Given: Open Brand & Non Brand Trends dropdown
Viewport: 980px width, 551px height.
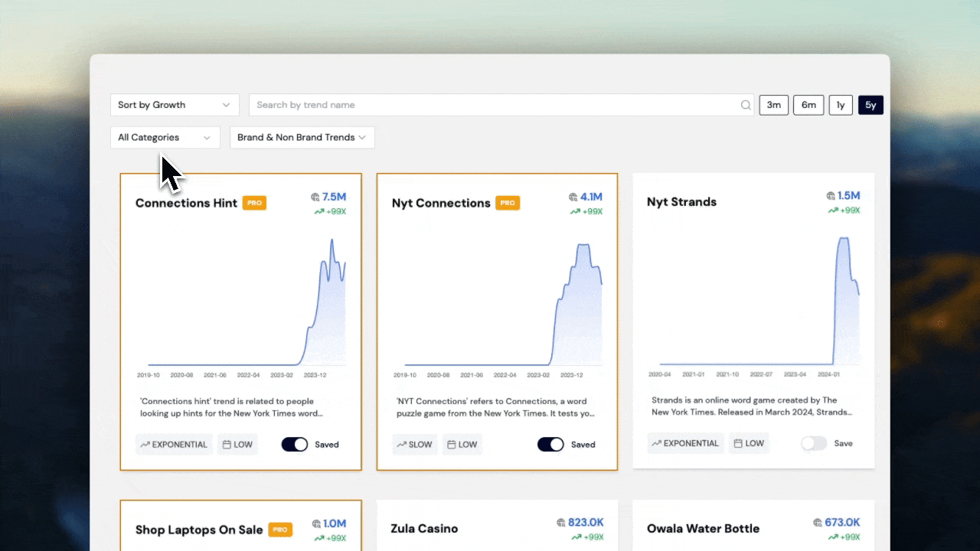Looking at the screenshot, I should pos(302,138).
